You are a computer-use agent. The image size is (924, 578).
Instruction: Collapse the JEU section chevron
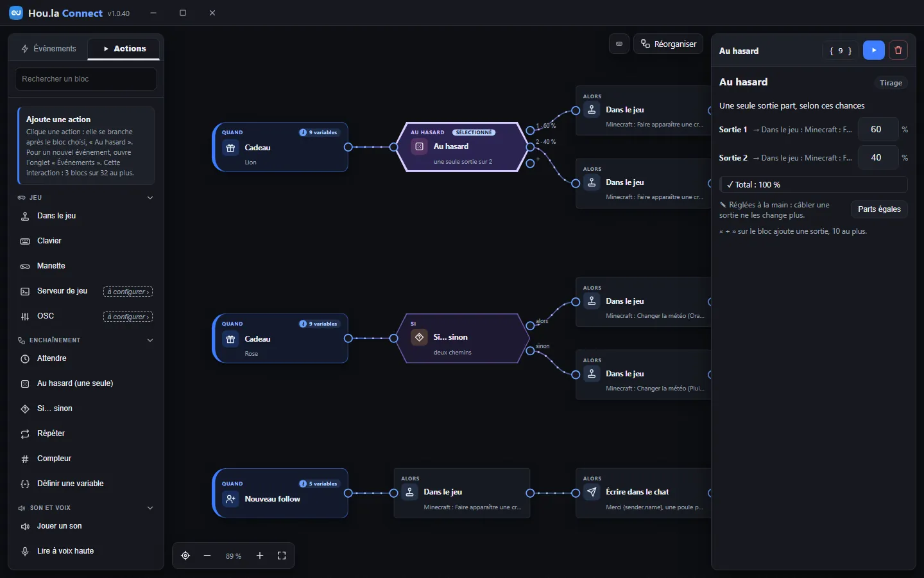pyautogui.click(x=150, y=198)
